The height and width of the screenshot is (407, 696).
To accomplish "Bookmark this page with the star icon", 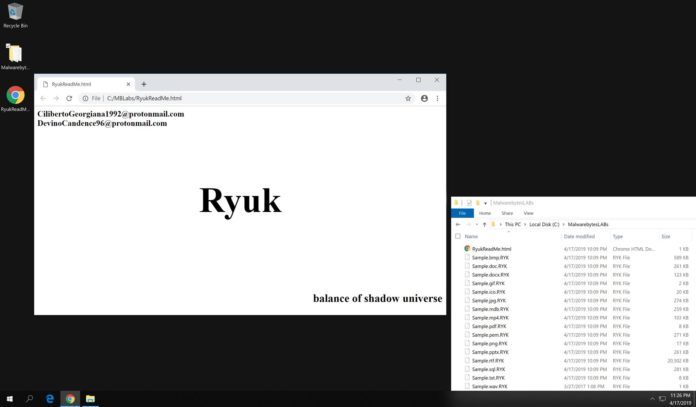I will (408, 99).
